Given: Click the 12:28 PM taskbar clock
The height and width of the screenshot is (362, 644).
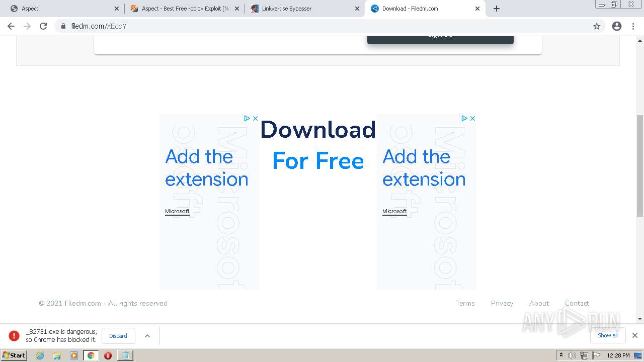Looking at the screenshot, I should tap(618, 355).
